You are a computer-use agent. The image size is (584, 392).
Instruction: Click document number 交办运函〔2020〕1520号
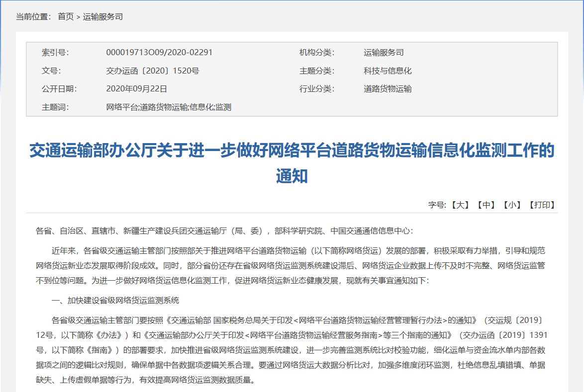[153, 71]
